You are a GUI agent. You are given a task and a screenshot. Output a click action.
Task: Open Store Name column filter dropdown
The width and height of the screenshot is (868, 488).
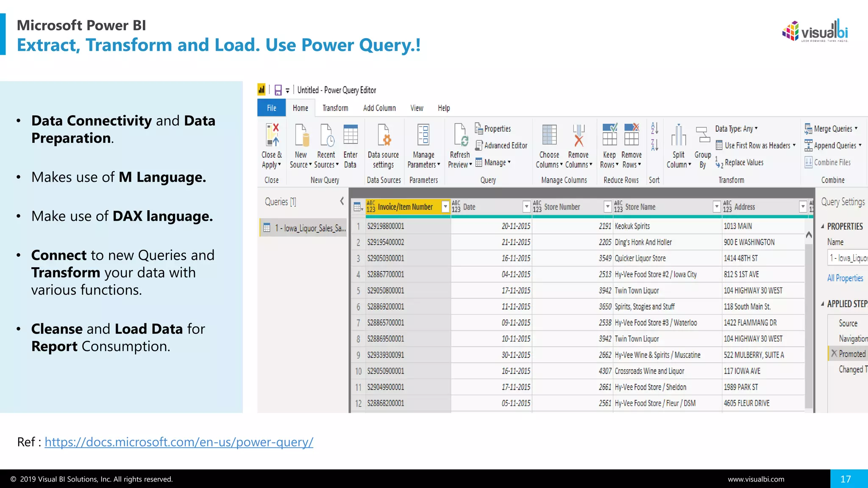(x=716, y=207)
